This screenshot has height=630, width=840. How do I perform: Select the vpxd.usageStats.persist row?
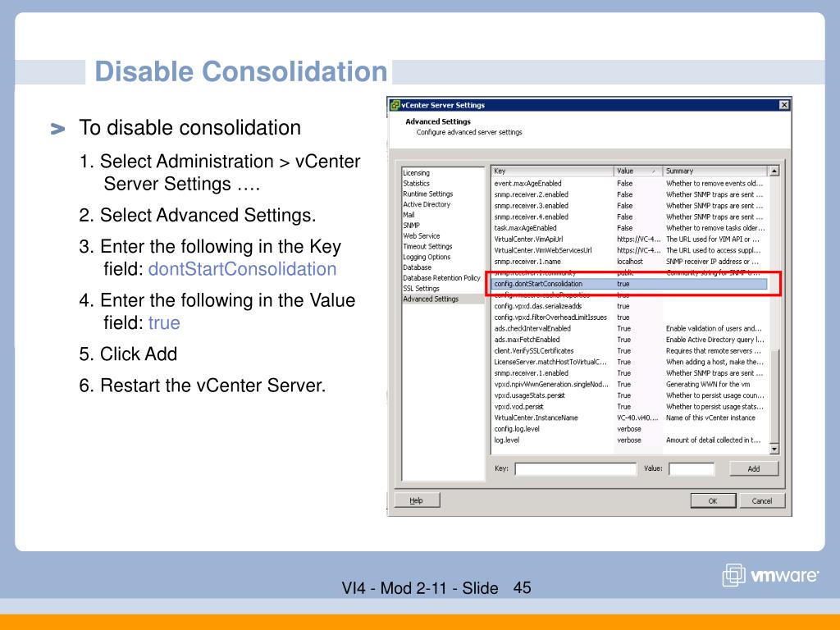(x=629, y=395)
